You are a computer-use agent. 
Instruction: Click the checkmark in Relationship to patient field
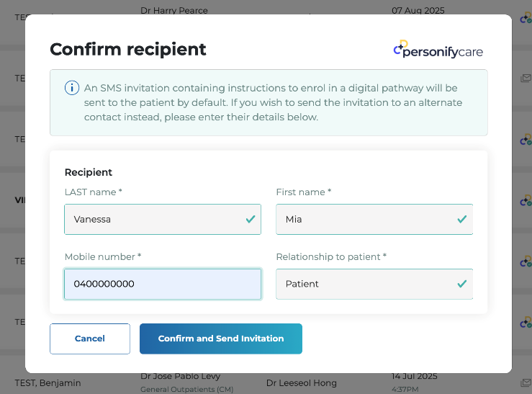click(462, 284)
